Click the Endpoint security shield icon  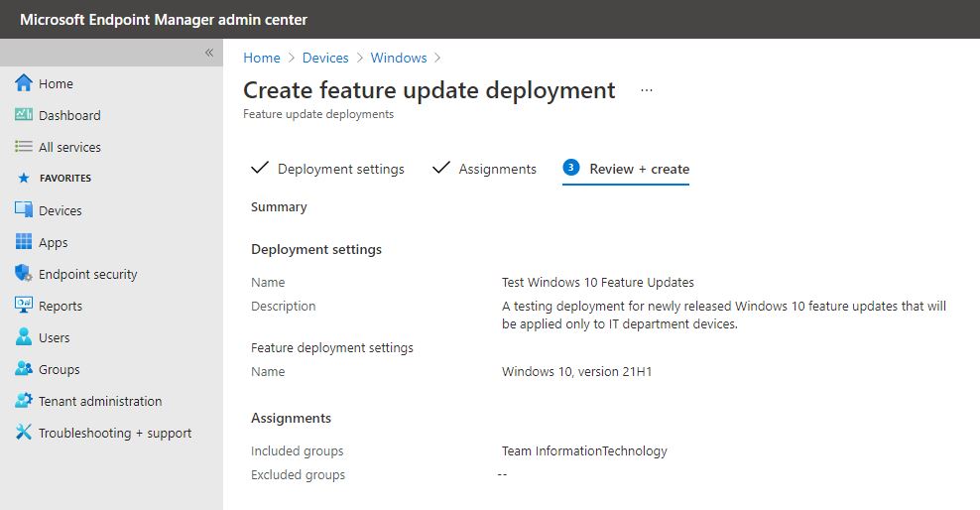[24, 273]
